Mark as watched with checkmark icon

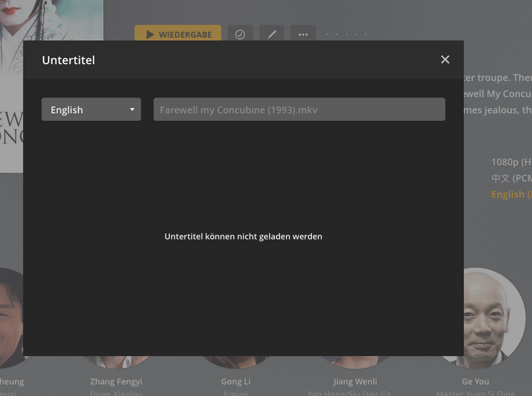(x=240, y=33)
